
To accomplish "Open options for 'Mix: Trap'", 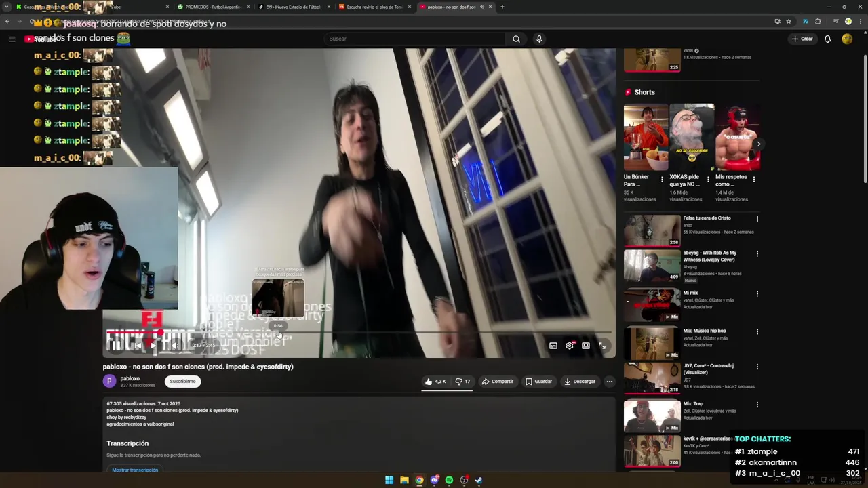I will 757,405.
